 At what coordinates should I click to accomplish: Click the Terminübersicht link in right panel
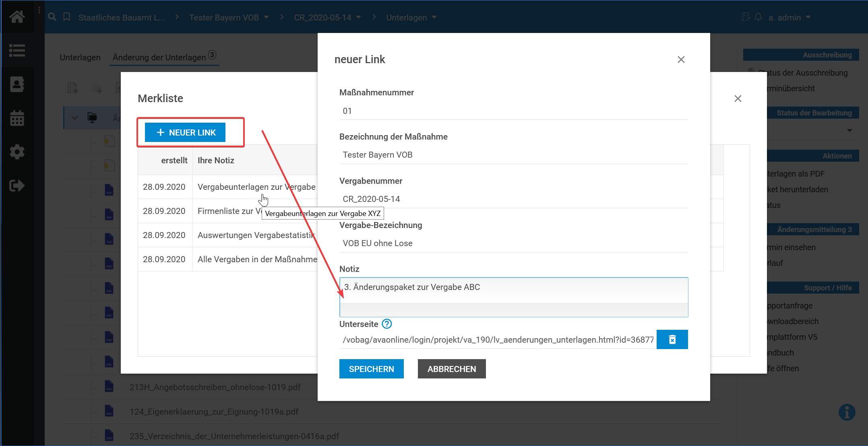pos(791,88)
